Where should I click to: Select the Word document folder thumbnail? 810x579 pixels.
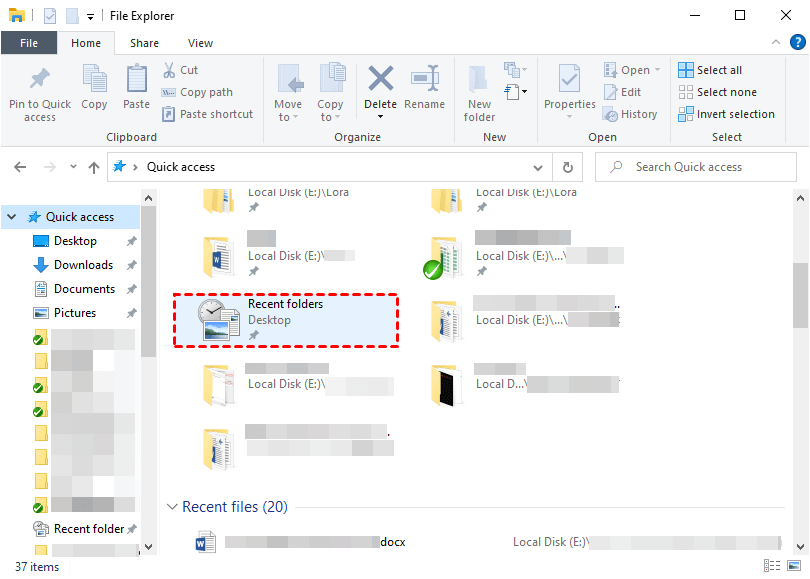219,256
